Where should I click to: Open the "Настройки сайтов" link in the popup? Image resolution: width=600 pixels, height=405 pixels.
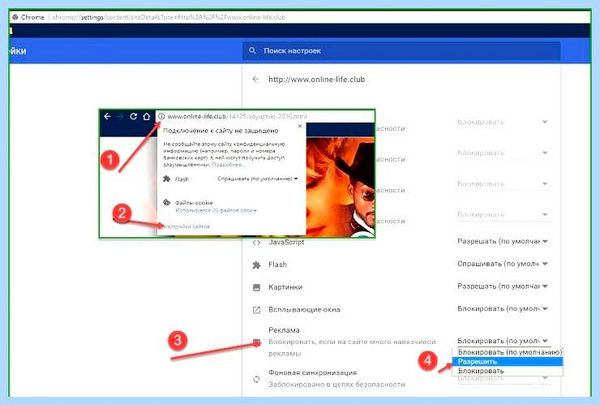pyautogui.click(x=186, y=226)
